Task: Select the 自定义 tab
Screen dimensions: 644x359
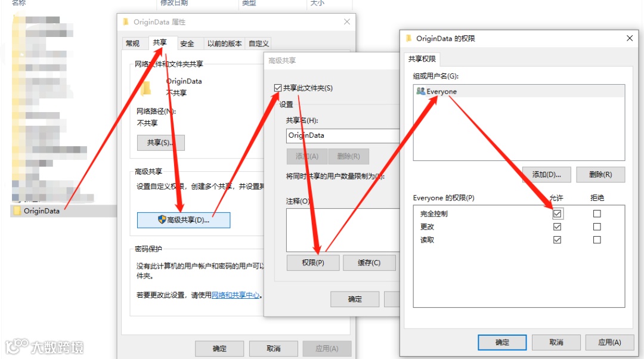Action: (258, 44)
